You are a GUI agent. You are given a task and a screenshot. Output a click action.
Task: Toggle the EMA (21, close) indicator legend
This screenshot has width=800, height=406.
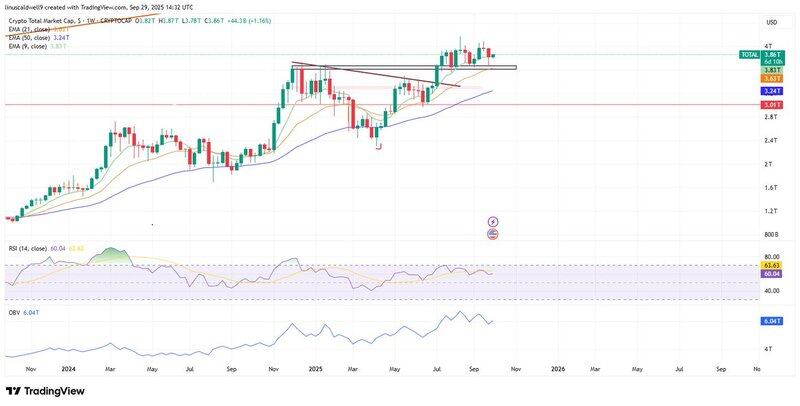click(x=32, y=29)
